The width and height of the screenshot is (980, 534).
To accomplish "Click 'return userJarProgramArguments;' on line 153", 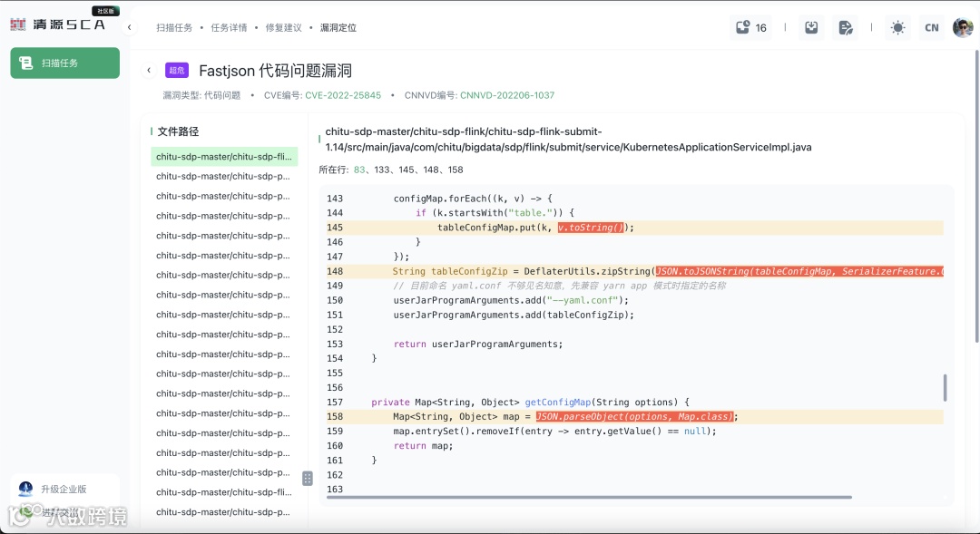I will pyautogui.click(x=478, y=345).
